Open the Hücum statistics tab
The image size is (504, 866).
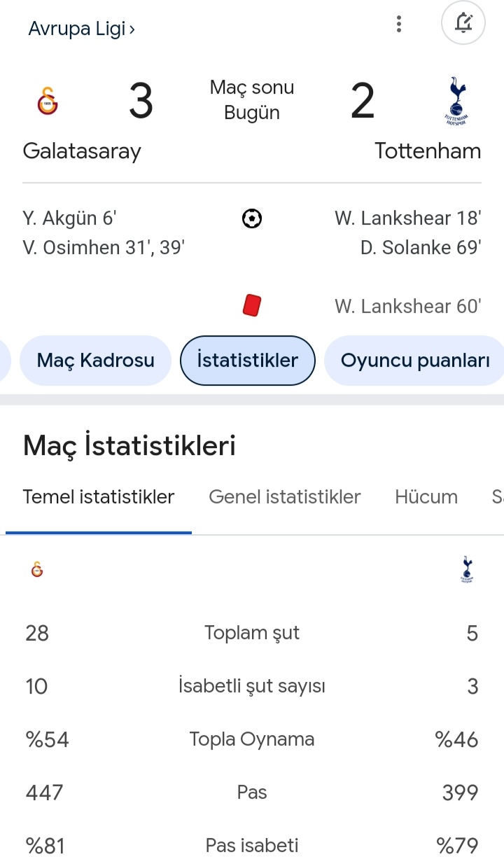tap(426, 497)
